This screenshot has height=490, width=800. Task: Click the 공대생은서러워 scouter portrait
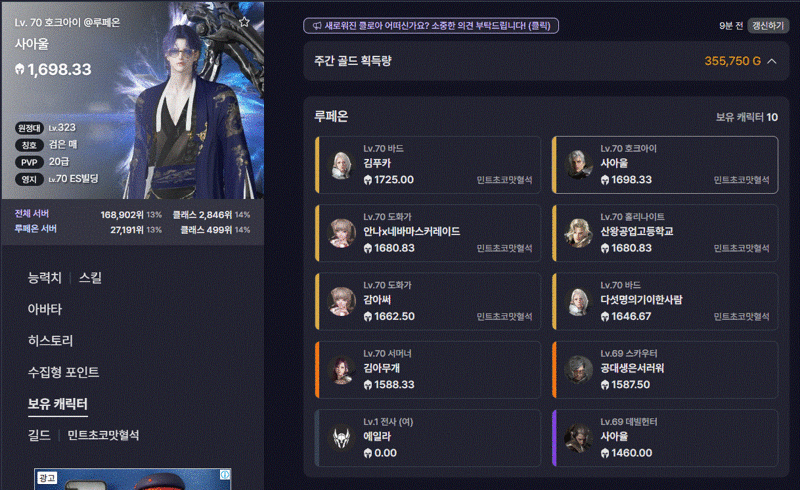pyautogui.click(x=578, y=370)
